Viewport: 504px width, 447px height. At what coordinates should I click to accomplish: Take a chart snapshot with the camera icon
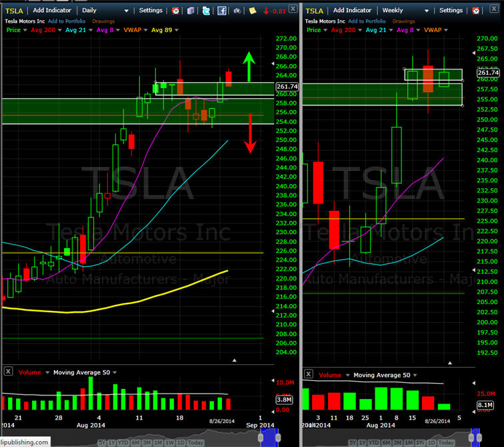coord(237,11)
